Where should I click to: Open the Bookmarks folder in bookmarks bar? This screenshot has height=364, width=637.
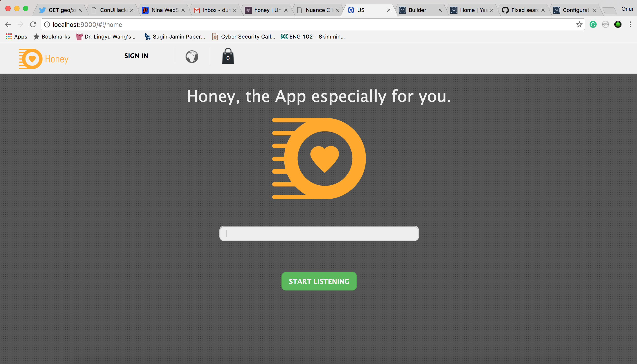[x=52, y=37]
